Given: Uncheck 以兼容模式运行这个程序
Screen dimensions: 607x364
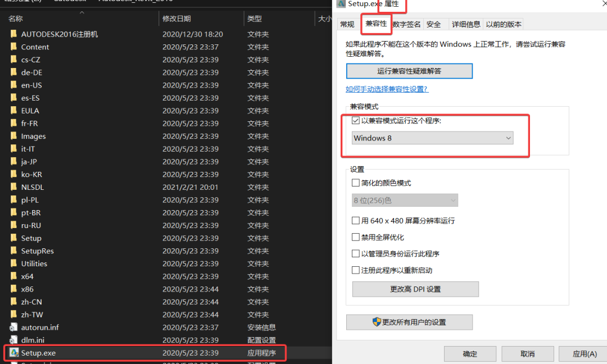Looking at the screenshot, I should coord(356,120).
